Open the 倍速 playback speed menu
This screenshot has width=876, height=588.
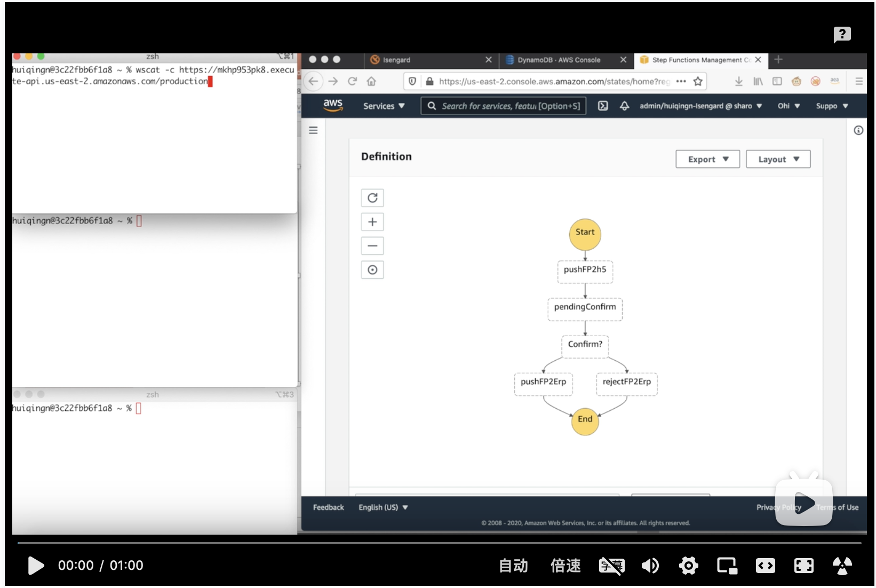[x=566, y=565]
